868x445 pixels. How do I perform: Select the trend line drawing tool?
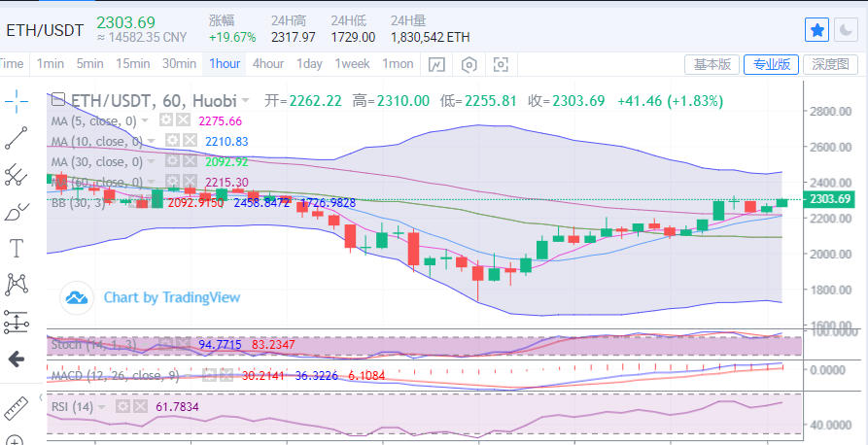17,138
